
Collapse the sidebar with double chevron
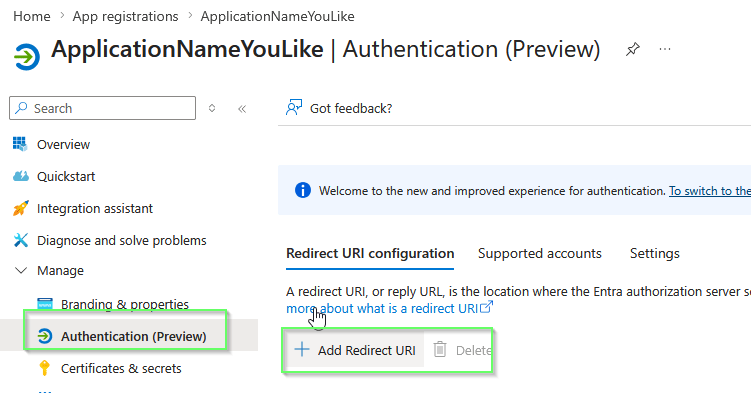click(242, 109)
